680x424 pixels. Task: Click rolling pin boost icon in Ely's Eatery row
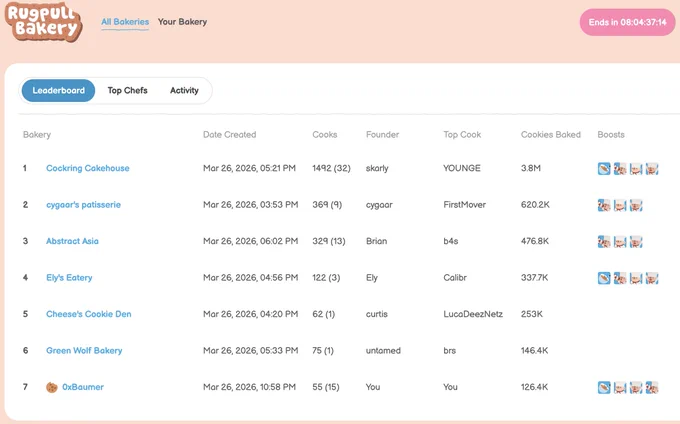(604, 278)
